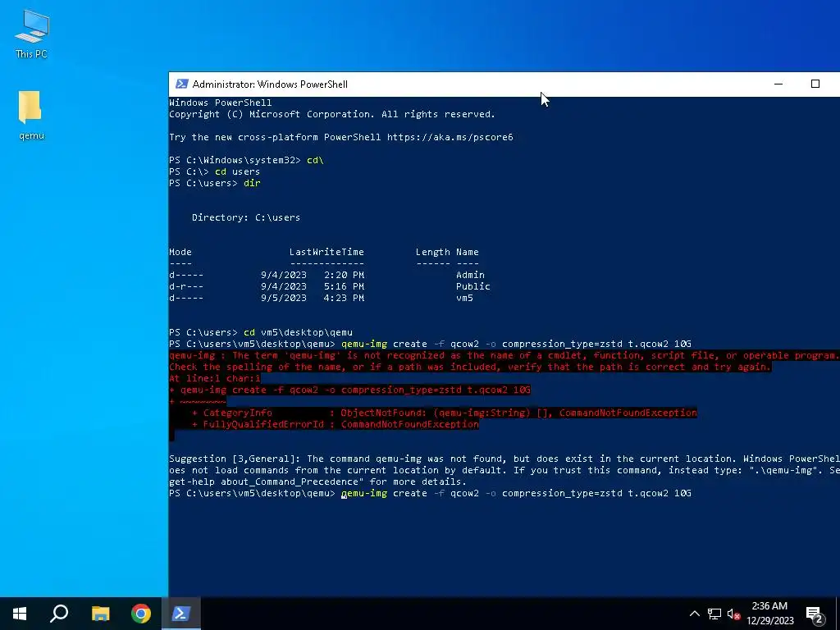Click the 'LastWriteTime' column header

point(326,252)
